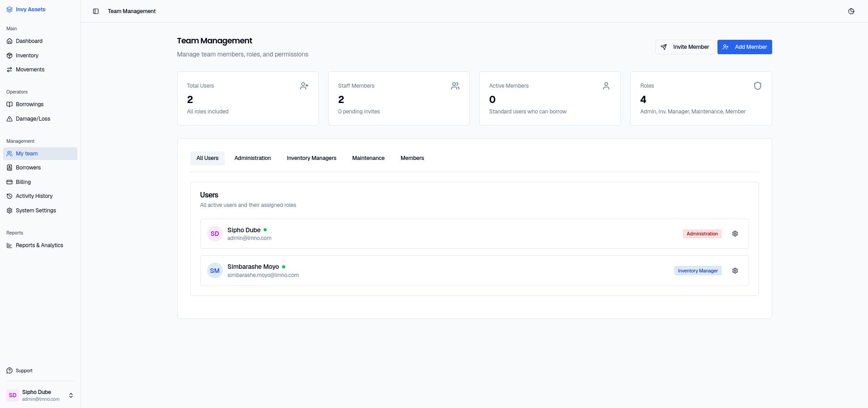868x408 pixels.
Task: Click the Active Members person icon
Action: coord(606,86)
